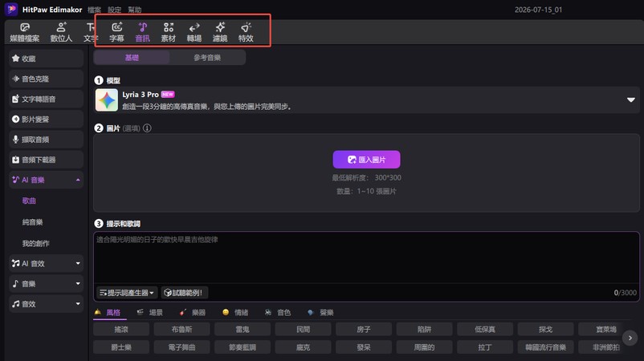
Task: Open the 幫助 menu
Action: pos(135,10)
